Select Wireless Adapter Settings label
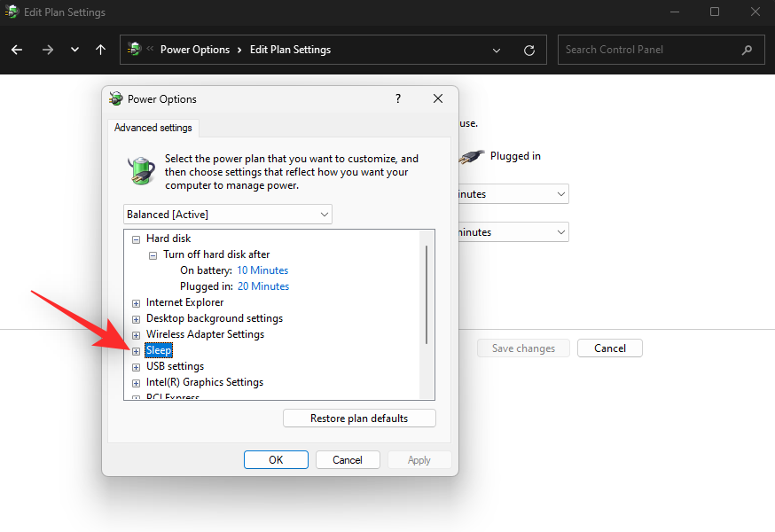The image size is (775, 532). 205,334
